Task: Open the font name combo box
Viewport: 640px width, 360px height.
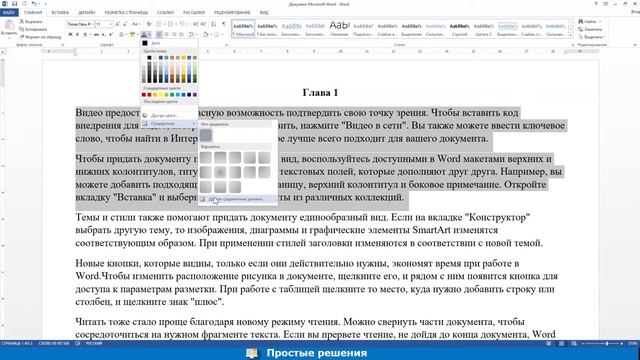Action: 80,24
